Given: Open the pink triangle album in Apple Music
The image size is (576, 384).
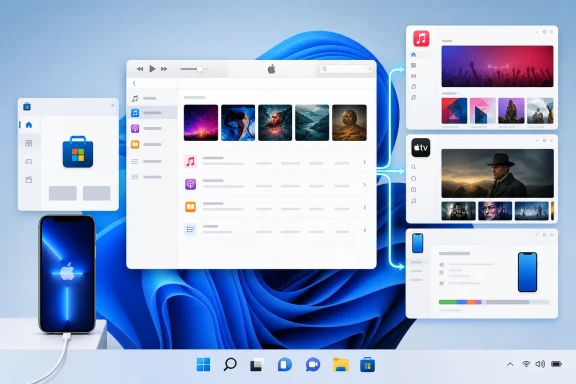Looking at the screenshot, I should [x=483, y=111].
